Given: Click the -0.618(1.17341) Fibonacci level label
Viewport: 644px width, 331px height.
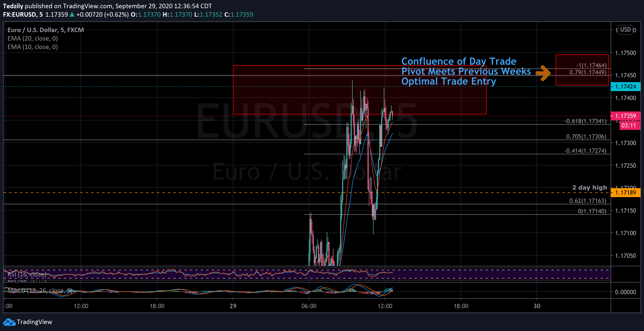Looking at the screenshot, I should (585, 121).
